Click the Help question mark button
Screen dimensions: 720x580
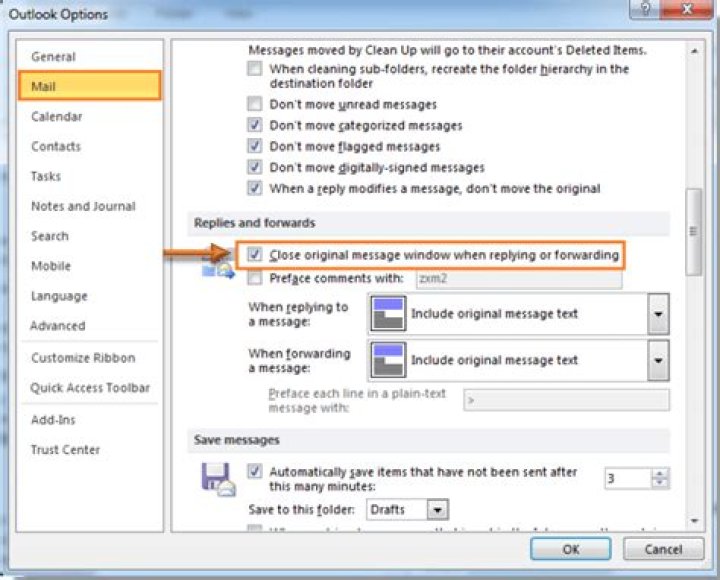[645, 9]
